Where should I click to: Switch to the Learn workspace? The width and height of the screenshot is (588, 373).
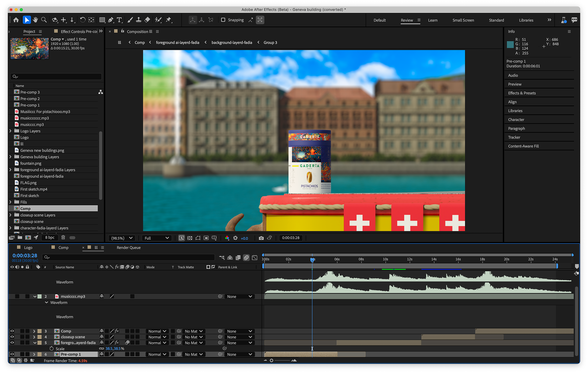click(432, 20)
